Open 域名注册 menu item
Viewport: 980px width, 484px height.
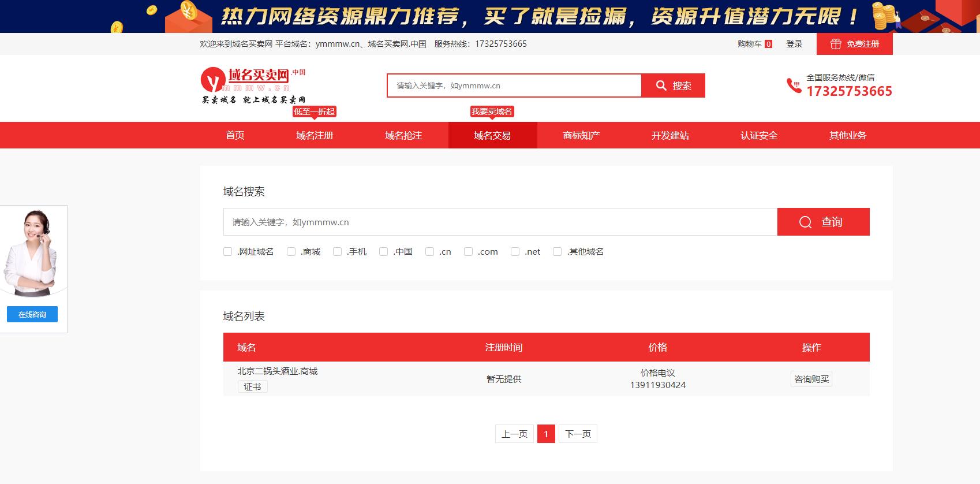(315, 135)
